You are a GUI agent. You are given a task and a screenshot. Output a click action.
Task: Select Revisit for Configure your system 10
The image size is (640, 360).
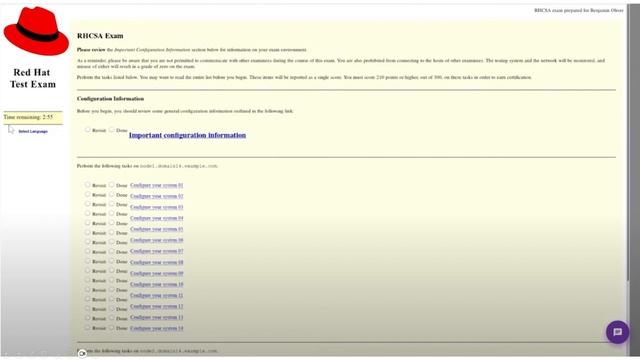(87, 270)
